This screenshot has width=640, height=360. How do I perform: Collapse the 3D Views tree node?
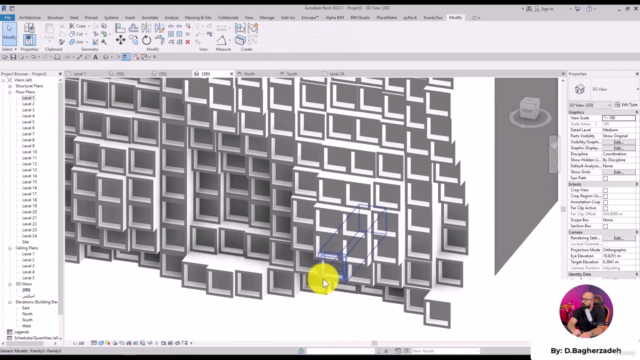10,284
